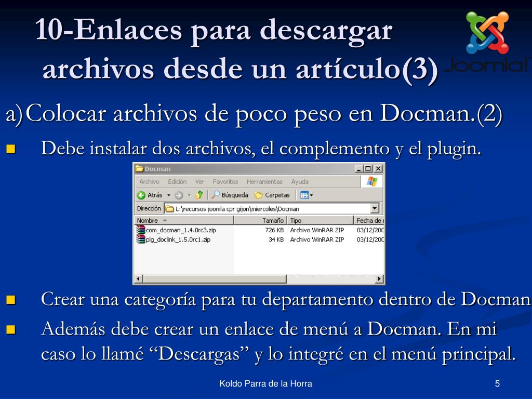Image resolution: width=532 pixels, height=399 pixels.
Task: Click the Docman folder icon in title bar
Action: tap(139, 168)
